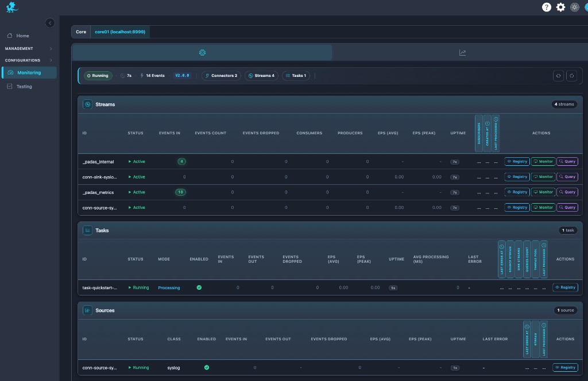Click the 1 source count badge
Viewport: 588px width, 381px height.
click(x=565, y=310)
